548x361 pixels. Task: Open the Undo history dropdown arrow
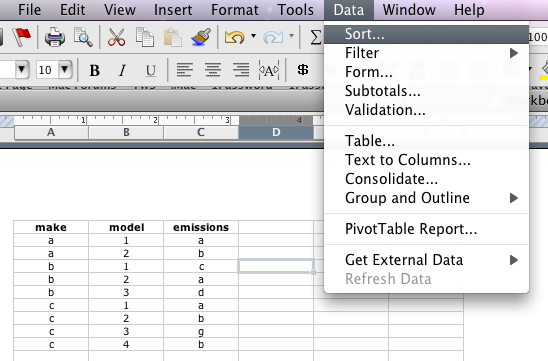253,36
